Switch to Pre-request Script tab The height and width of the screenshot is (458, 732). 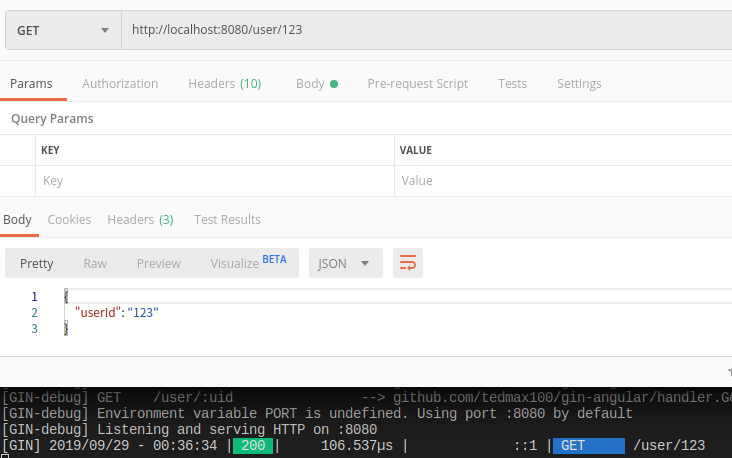[417, 84]
